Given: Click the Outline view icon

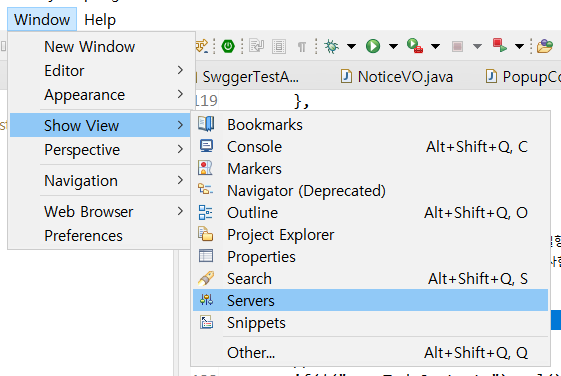Looking at the screenshot, I should point(205,212).
